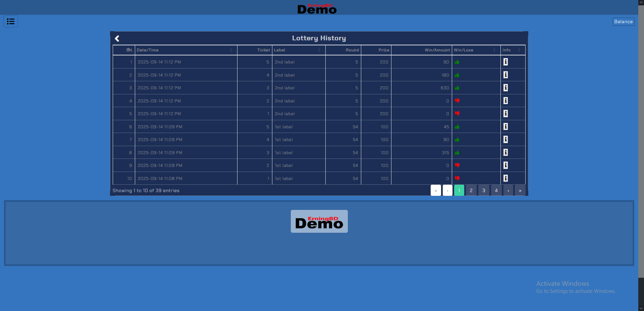Click info icon for row 8
This screenshot has width=644, height=311.
tap(505, 152)
